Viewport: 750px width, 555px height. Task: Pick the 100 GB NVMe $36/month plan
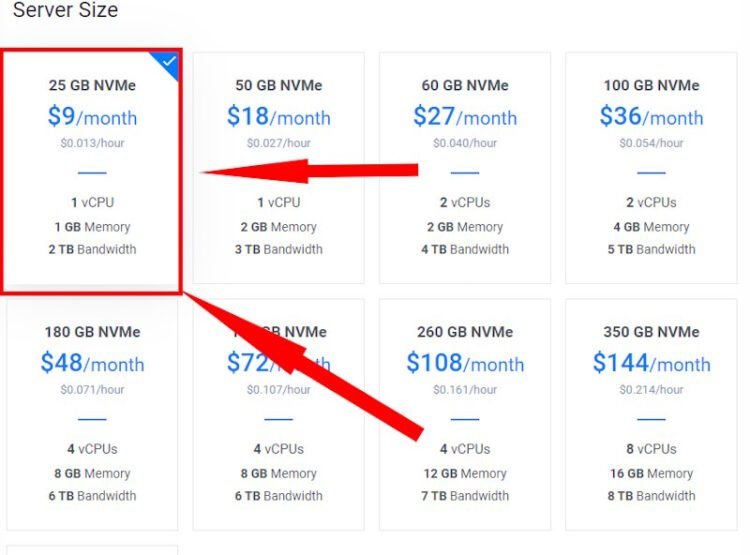tap(651, 167)
